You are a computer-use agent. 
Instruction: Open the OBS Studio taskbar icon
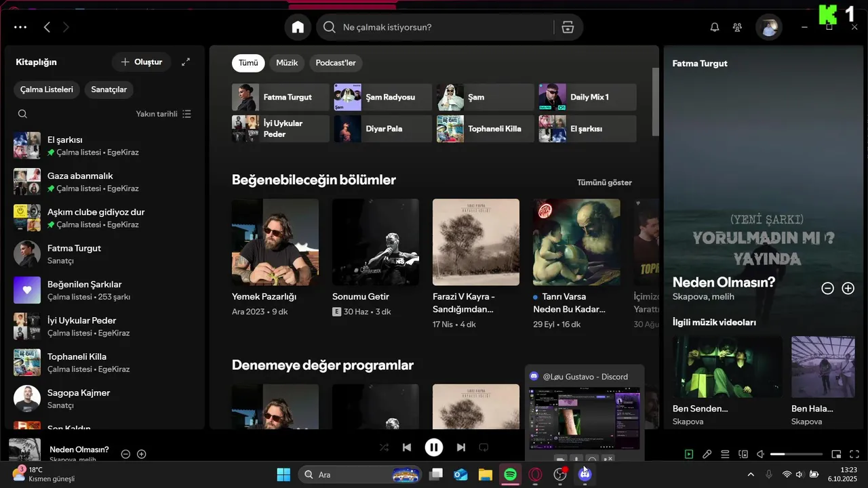click(x=560, y=474)
